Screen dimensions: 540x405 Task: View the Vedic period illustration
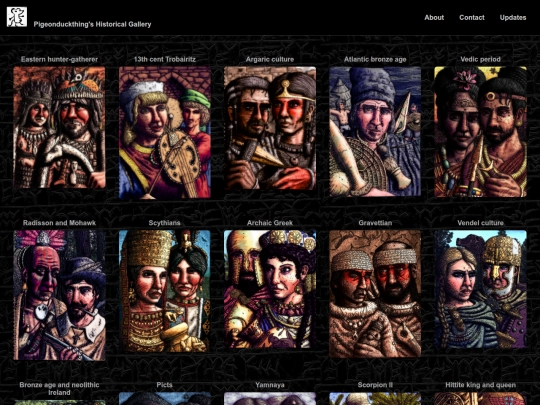coord(480,132)
